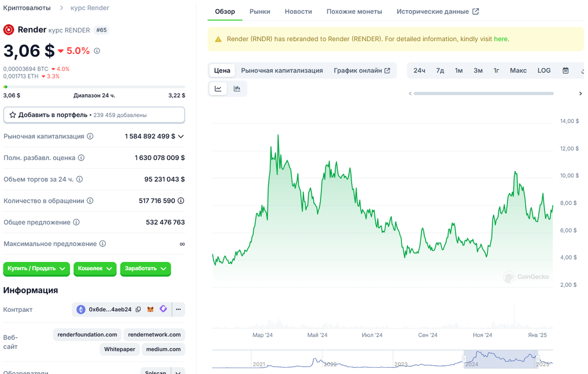Click the star in Добавить в портфель
This screenshot has height=374, width=588.
(x=13, y=115)
